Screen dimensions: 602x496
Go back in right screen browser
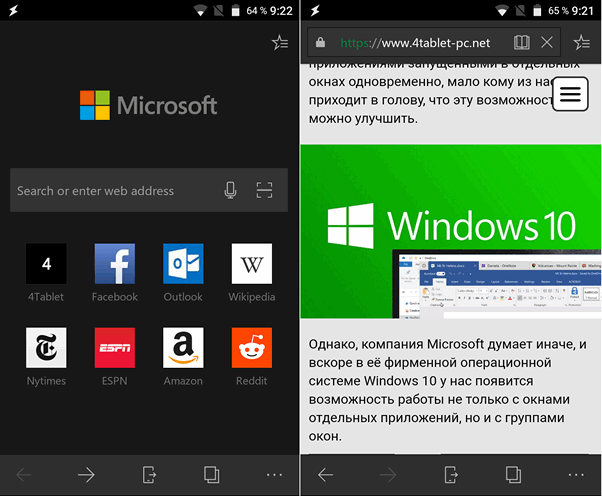(x=326, y=475)
